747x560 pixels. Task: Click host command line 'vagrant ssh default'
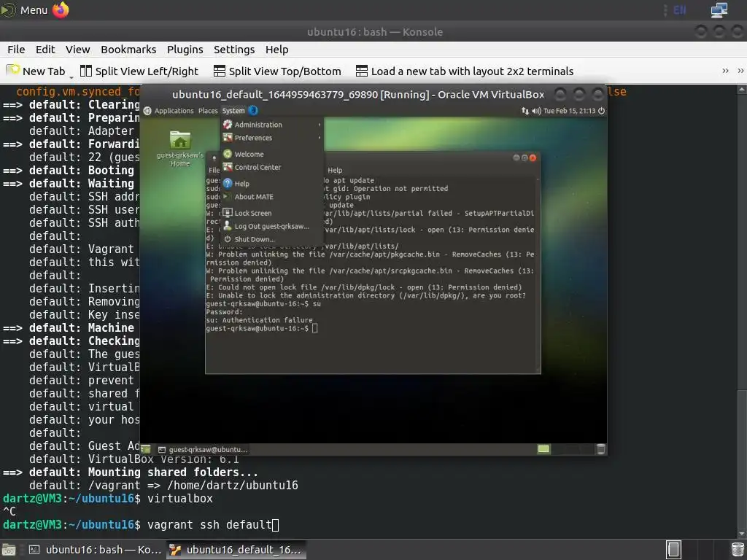209,525
